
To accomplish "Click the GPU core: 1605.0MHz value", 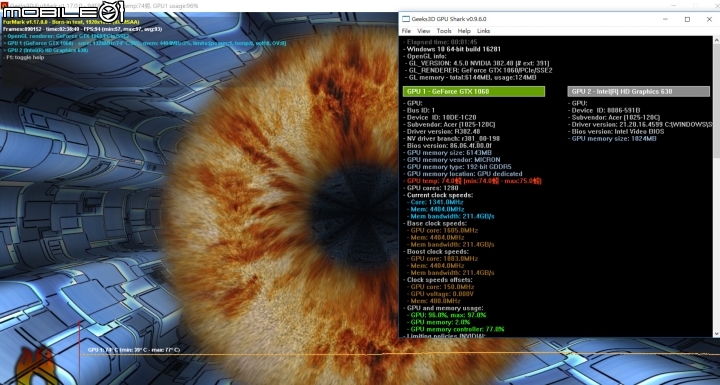I will coord(442,230).
